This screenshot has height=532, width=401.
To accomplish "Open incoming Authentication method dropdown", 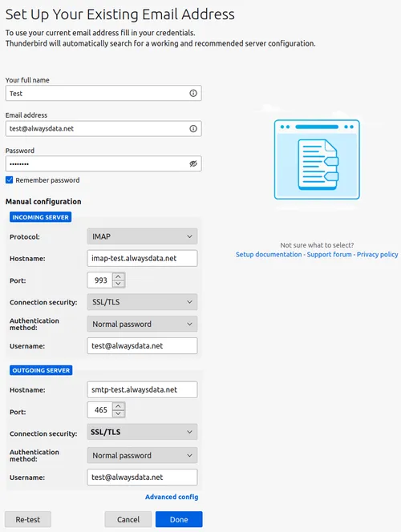I will click(x=142, y=324).
